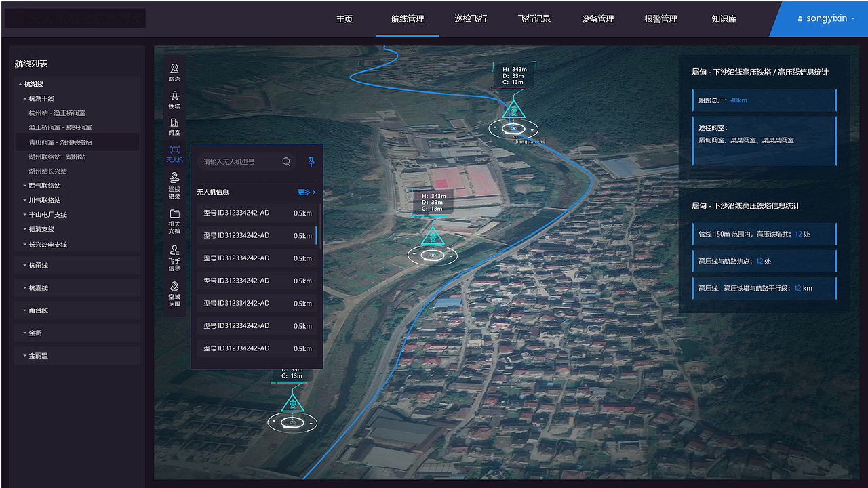Click the 船路总厂: 40km stat row

(764, 100)
